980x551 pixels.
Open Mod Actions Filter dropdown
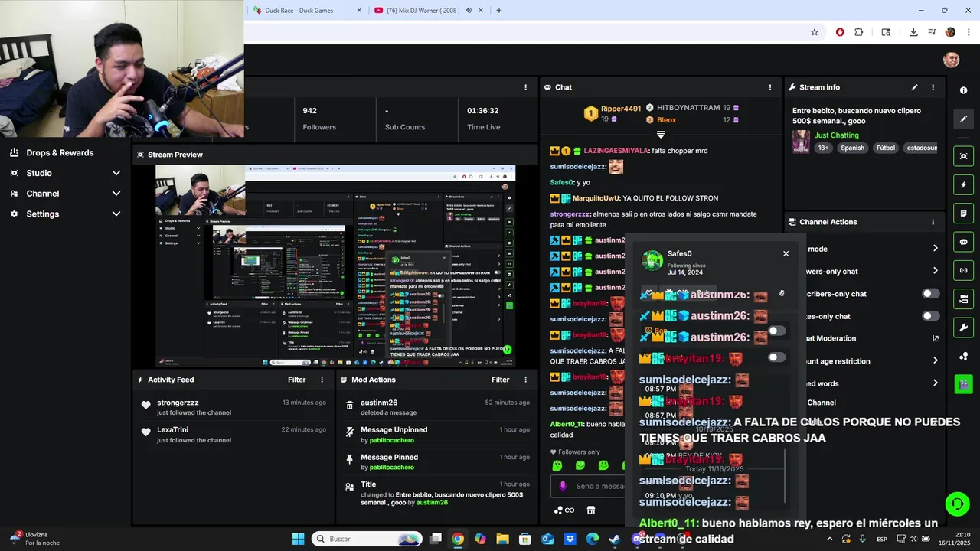pos(501,380)
